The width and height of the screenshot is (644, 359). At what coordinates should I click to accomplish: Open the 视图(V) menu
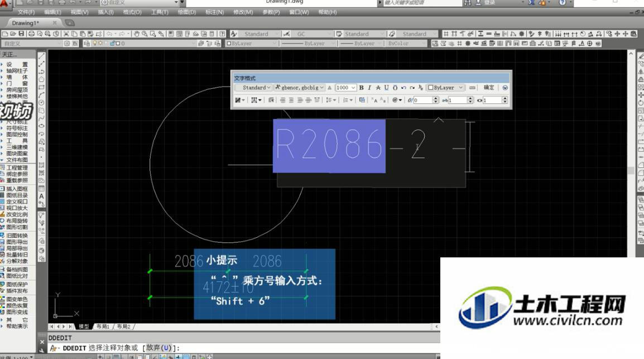click(79, 12)
